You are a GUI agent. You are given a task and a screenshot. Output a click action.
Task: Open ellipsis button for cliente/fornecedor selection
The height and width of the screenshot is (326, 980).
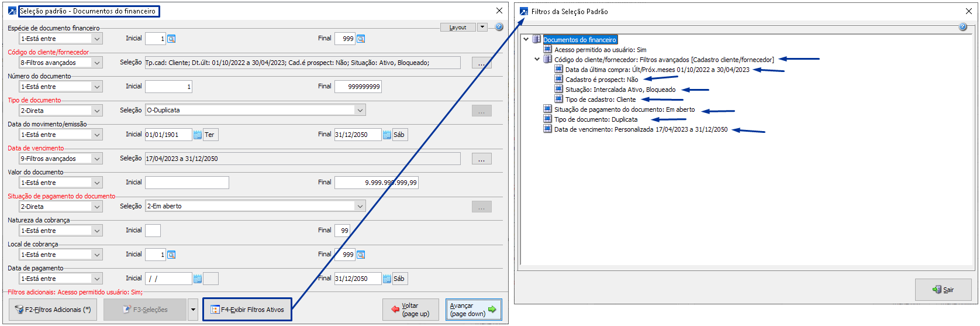click(481, 63)
